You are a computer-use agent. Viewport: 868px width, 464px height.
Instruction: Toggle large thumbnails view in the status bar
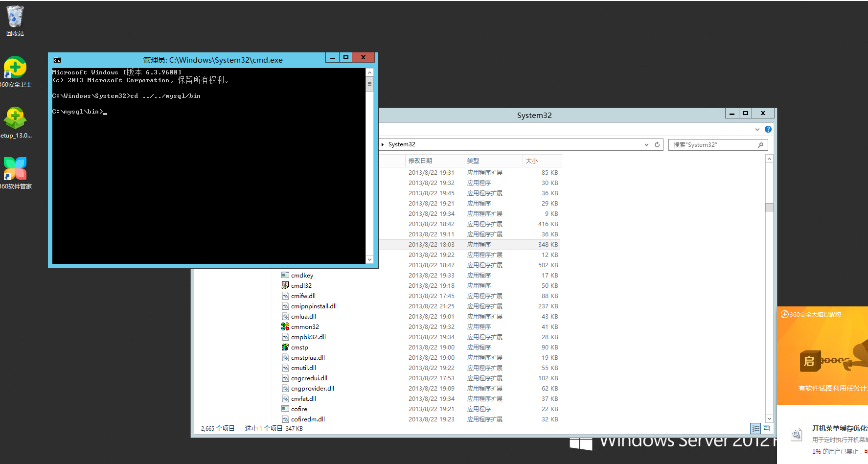click(765, 428)
